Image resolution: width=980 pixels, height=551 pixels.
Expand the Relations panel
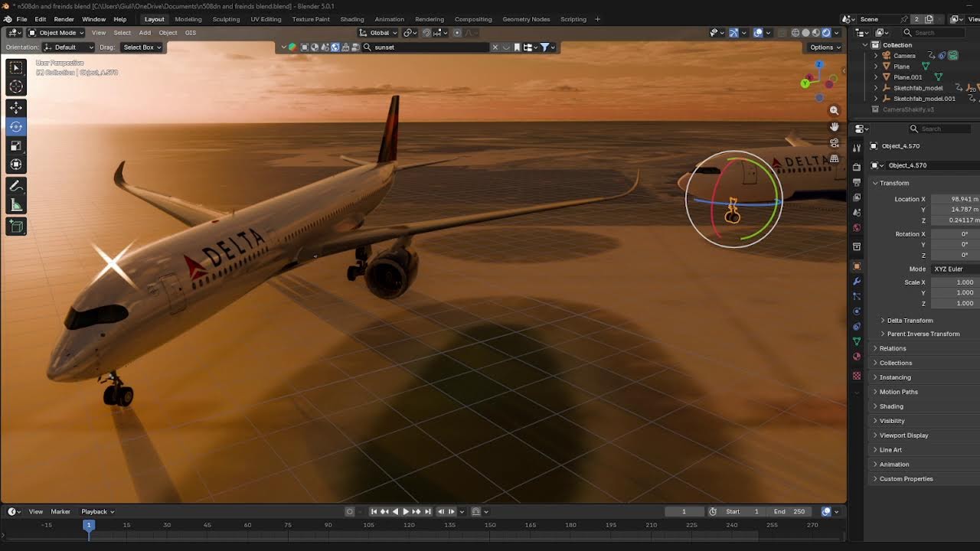pyautogui.click(x=892, y=348)
